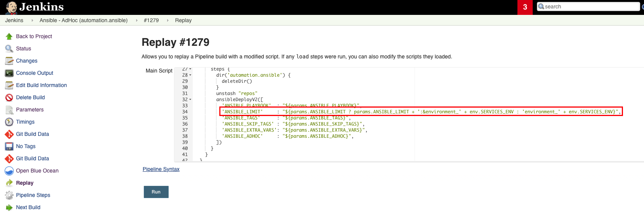Click line number 40 in gutter
The width and height of the screenshot is (644, 216).
click(185, 148)
